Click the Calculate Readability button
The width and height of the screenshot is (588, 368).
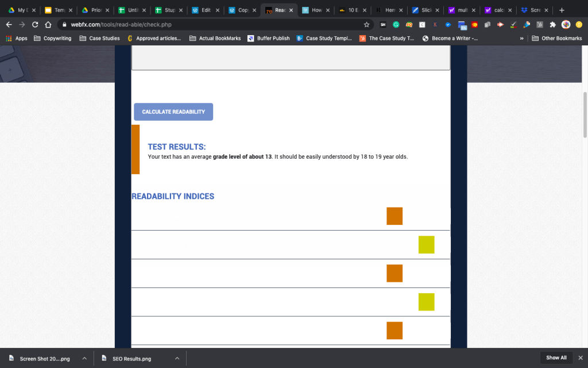173,112
